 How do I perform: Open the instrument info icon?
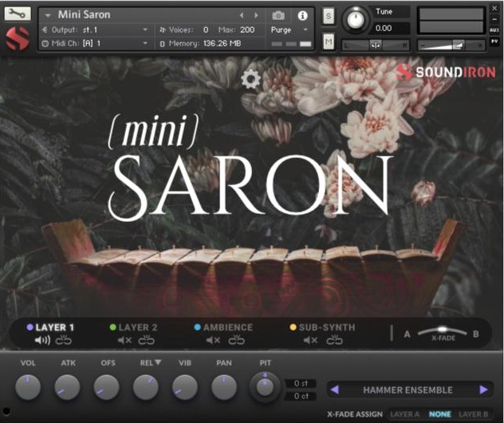[302, 15]
